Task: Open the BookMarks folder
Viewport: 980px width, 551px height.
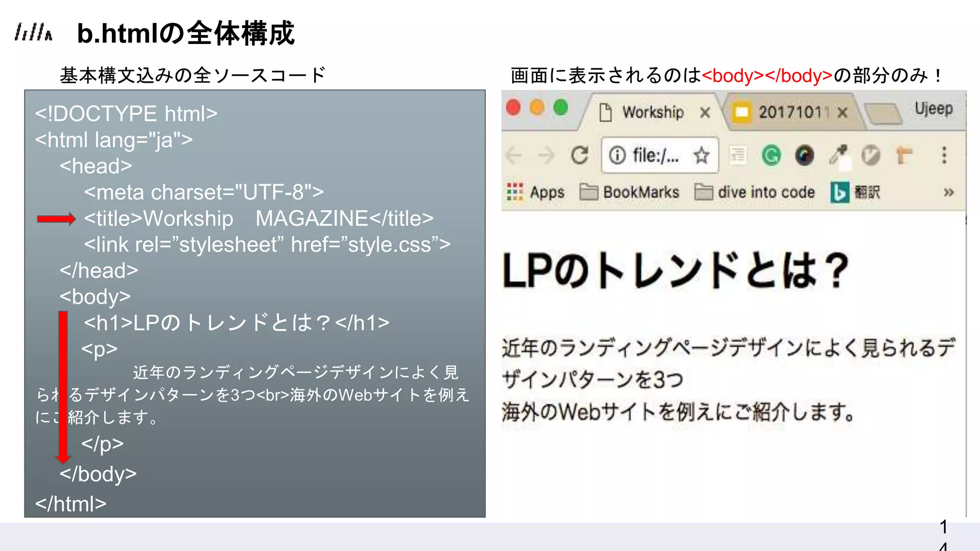Action: [629, 192]
